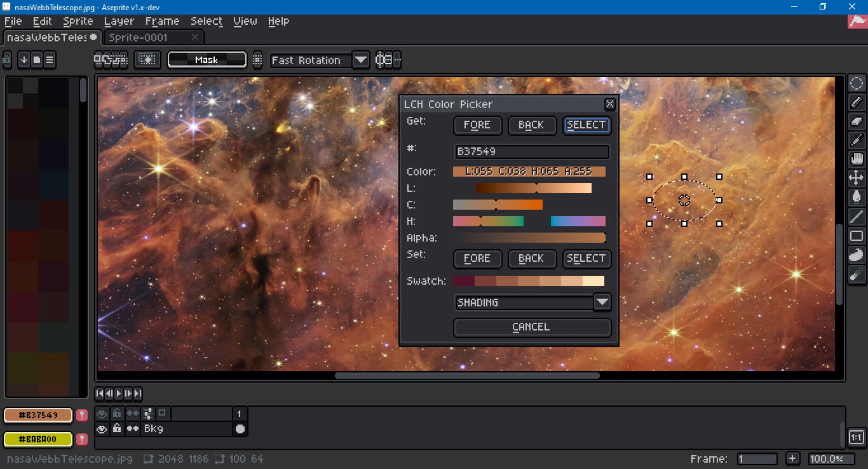Click the Alpha slider
This screenshot has height=469, width=868.
pyautogui.click(x=529, y=238)
